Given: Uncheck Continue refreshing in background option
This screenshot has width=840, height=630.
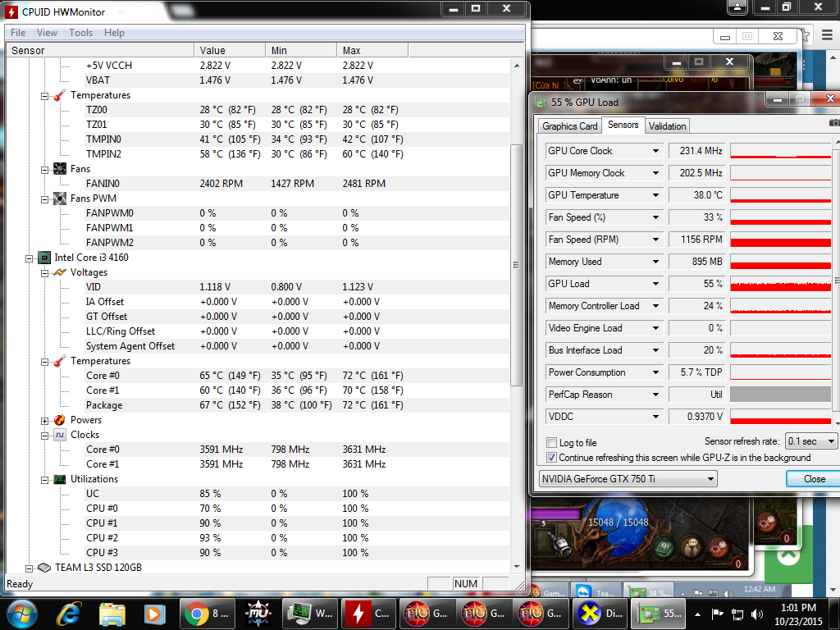Looking at the screenshot, I should coord(551,458).
